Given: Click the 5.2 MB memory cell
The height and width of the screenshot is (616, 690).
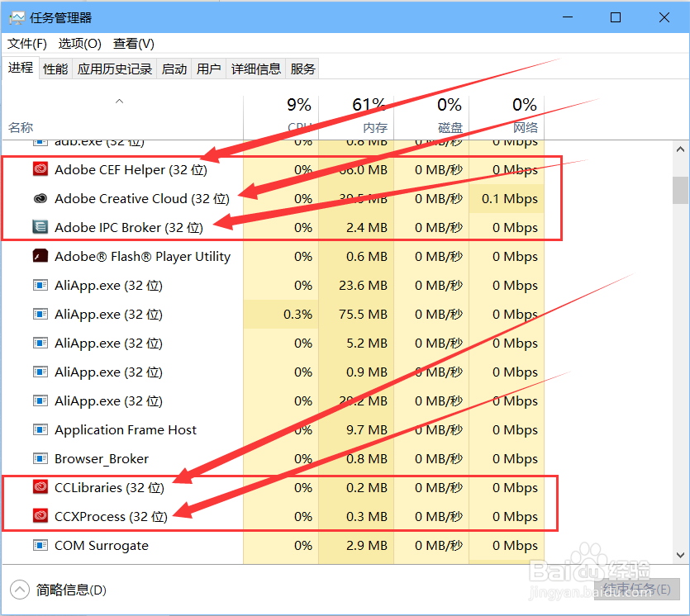Looking at the screenshot, I should 356,343.
